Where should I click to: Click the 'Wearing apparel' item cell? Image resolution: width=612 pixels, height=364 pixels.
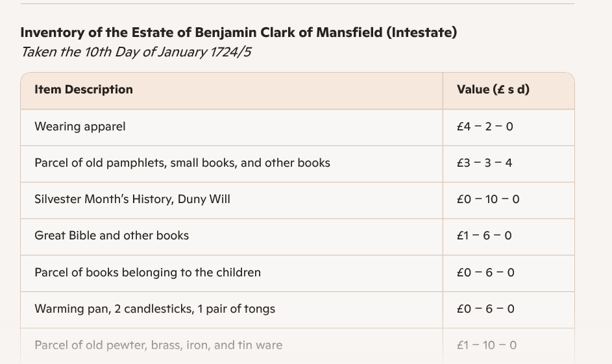[80, 127]
